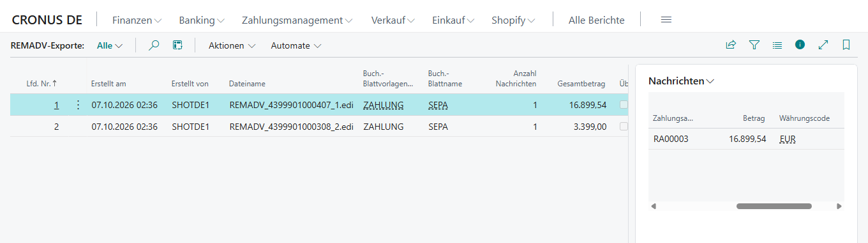Open the Alle view selector
The height and width of the screenshot is (243, 868).
109,45
